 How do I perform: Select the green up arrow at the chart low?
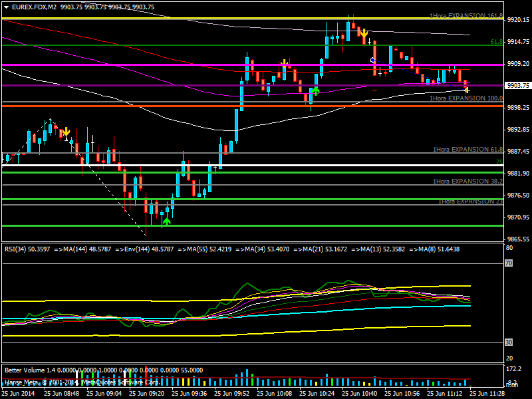pos(166,220)
